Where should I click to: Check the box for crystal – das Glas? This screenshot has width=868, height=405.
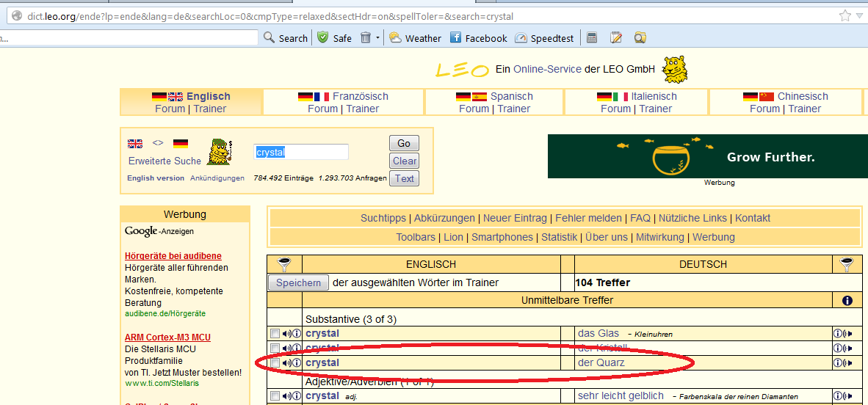pyautogui.click(x=275, y=334)
